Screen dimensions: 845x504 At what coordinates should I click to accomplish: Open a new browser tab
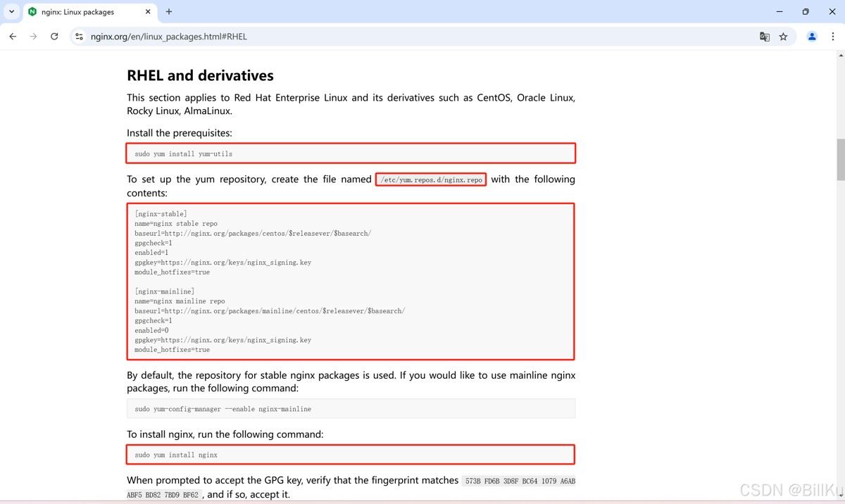click(169, 12)
